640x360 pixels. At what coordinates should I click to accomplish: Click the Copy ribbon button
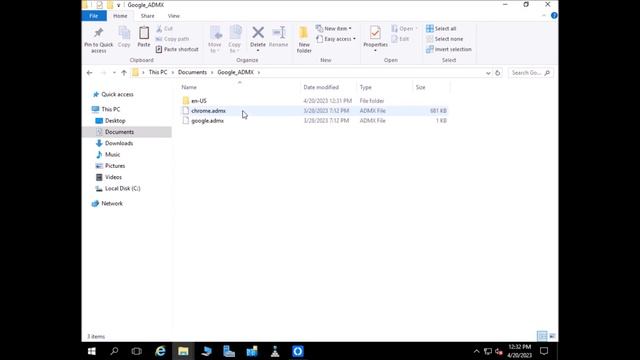point(124,37)
